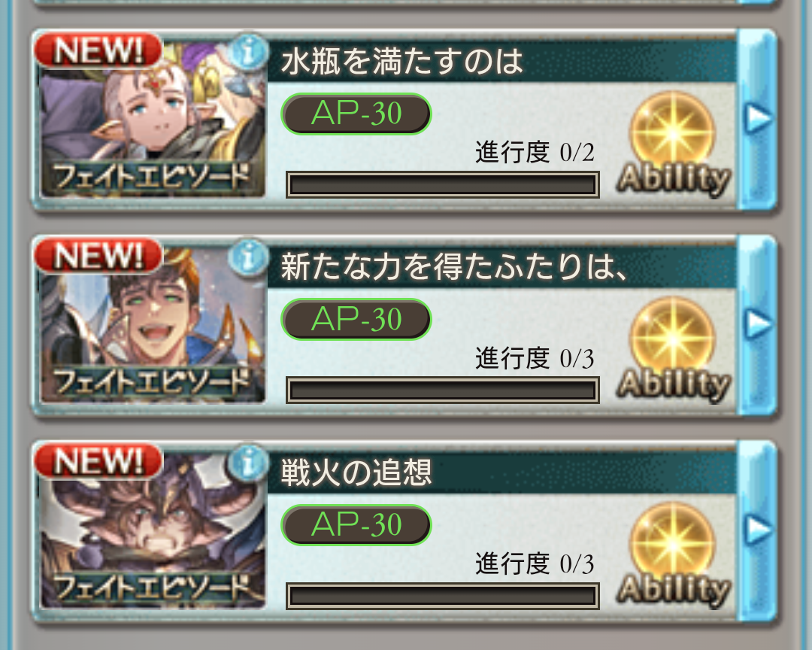
Task: Click AP-30 badge under 新たな力を得たふたりは
Action: coord(356,319)
